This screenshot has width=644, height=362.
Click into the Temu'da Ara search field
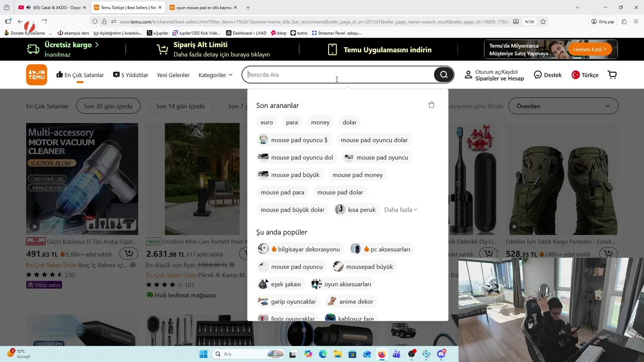coord(340,75)
